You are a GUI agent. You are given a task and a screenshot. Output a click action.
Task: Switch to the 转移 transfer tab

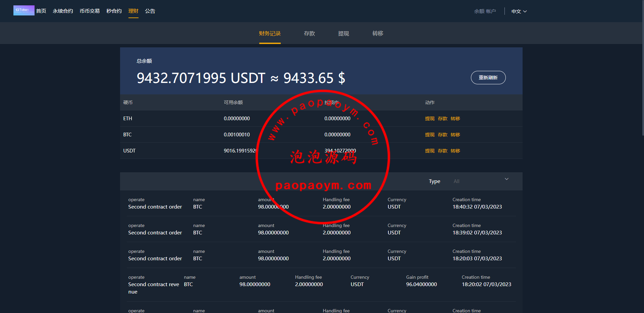pos(378,34)
